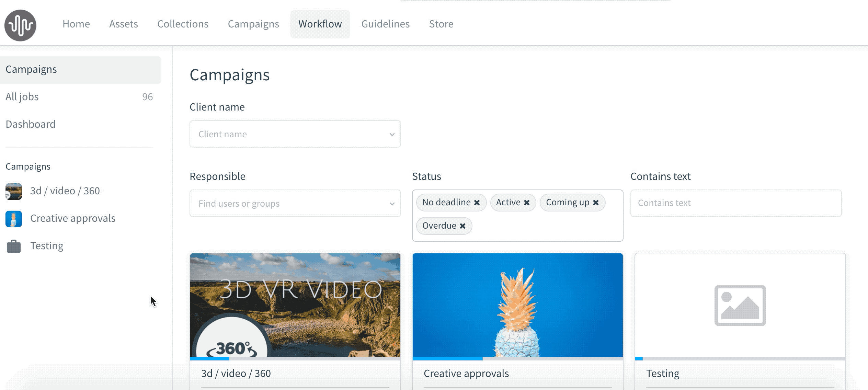Screen dimensions: 868x390
Task: Open the Client name dropdown
Action: [x=295, y=134]
